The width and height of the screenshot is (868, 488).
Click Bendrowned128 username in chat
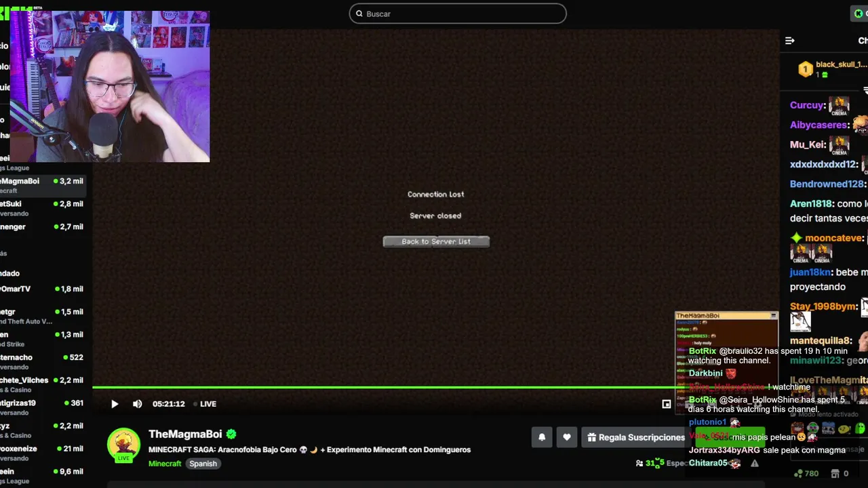coord(827,184)
